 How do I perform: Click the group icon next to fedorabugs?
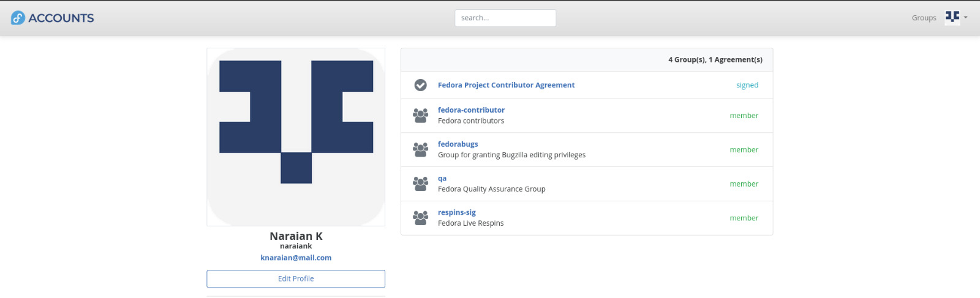420,150
